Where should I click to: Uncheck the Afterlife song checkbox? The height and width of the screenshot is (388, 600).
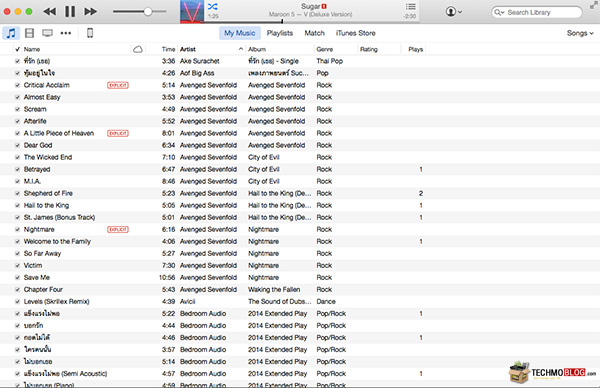point(17,121)
